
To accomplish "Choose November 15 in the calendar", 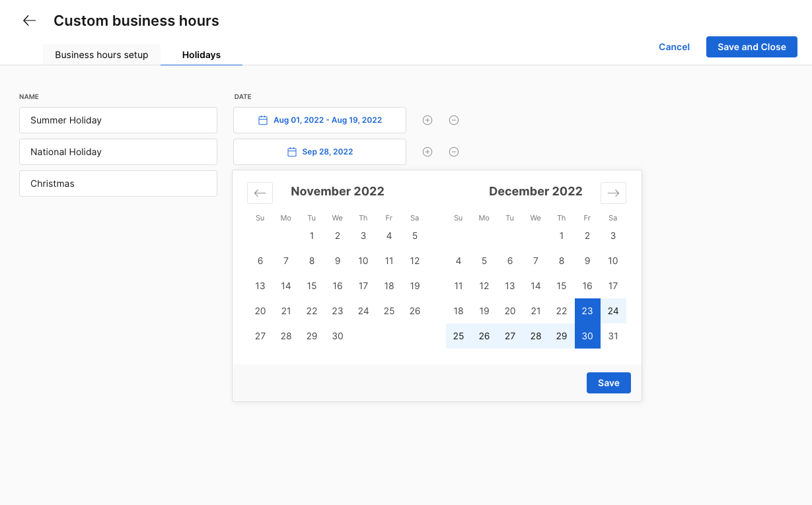I will pos(312,286).
